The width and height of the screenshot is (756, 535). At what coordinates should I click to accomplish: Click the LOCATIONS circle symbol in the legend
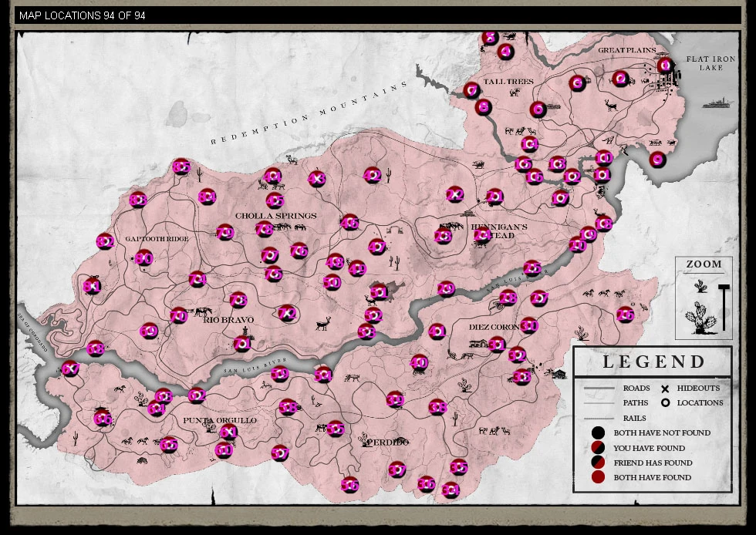[x=665, y=402]
